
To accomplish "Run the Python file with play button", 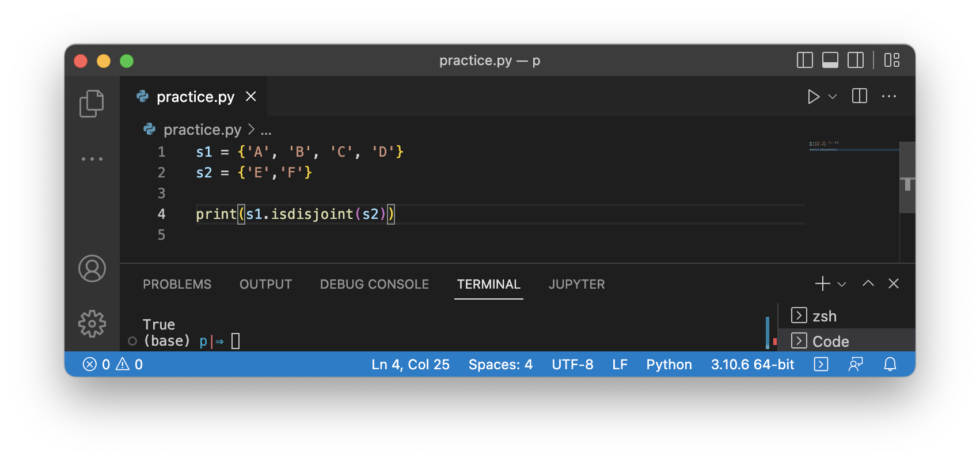I will coord(813,96).
